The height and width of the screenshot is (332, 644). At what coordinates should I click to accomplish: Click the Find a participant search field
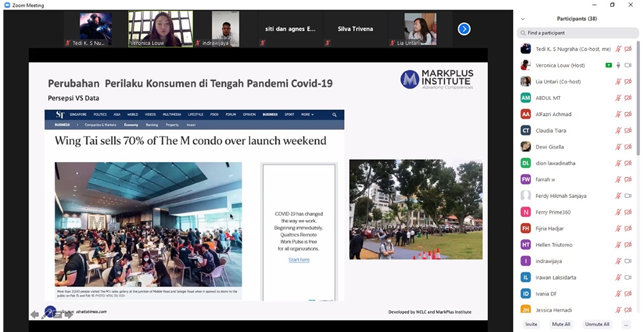tap(576, 33)
